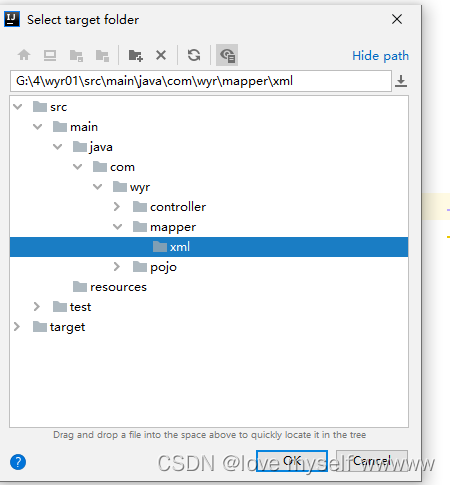Image resolution: width=450 pixels, height=485 pixels.
Task: Toggle Show Hidden Files and Directories
Action: pos(227,55)
